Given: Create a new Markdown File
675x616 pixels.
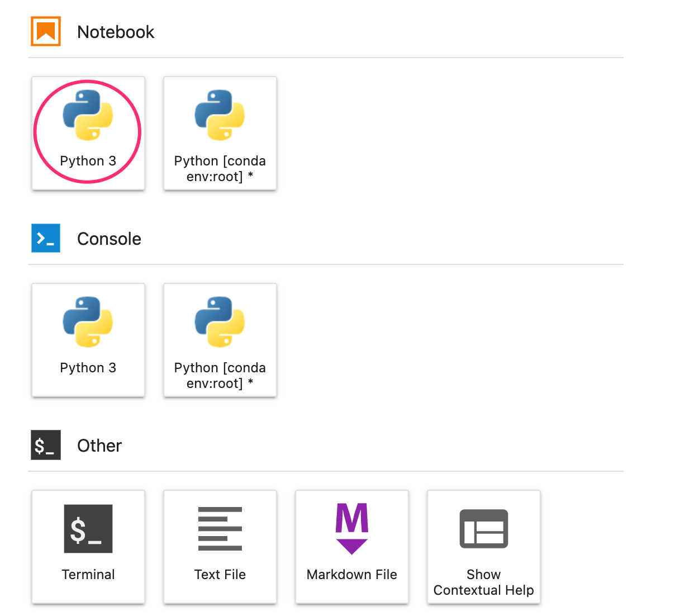Looking at the screenshot, I should point(351,547).
